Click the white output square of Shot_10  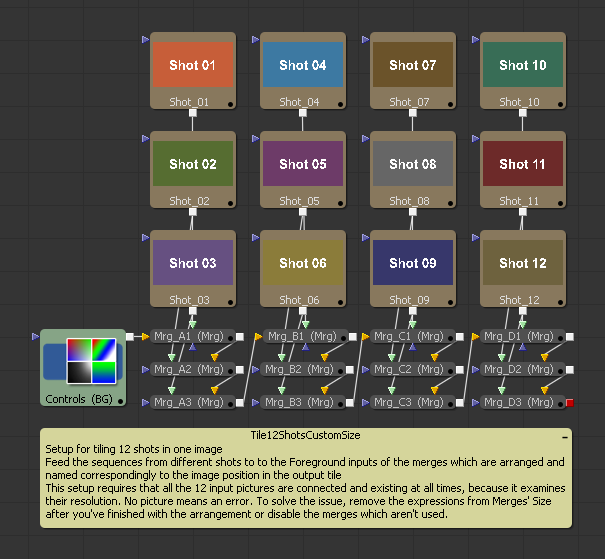coord(523,113)
